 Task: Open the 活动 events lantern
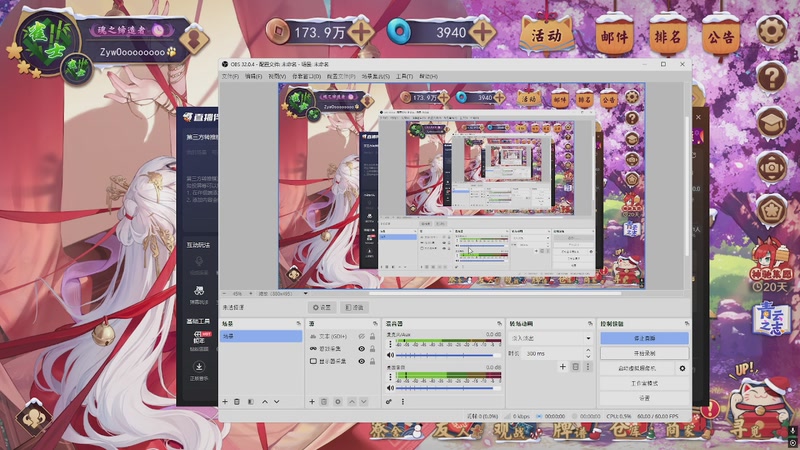coord(546,35)
